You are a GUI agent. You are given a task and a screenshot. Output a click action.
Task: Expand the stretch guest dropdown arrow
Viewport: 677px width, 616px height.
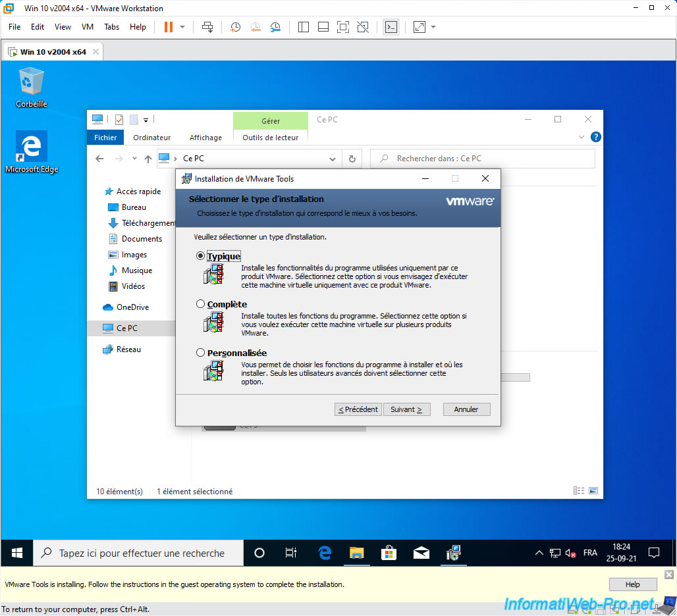[x=433, y=27]
